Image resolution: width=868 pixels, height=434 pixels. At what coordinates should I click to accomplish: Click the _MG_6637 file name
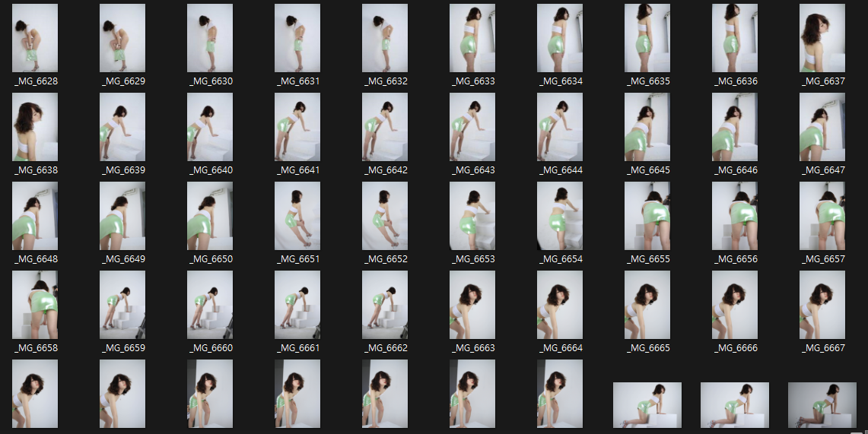pos(823,81)
